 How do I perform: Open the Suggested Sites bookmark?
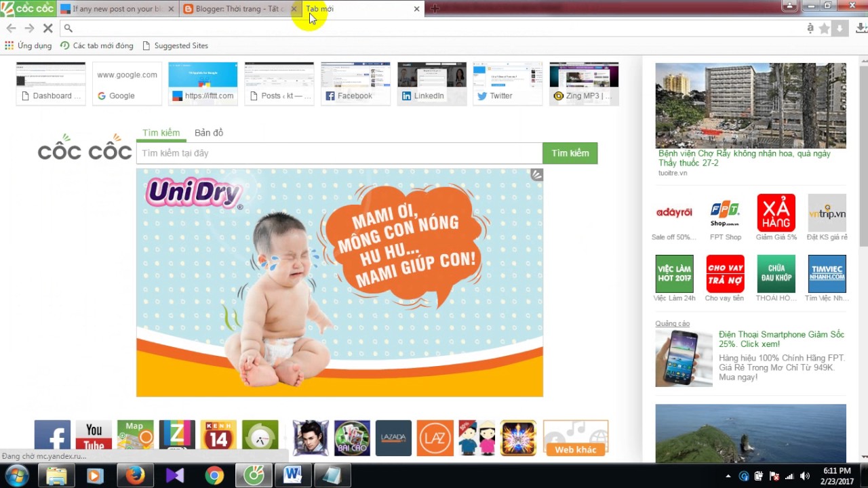pyautogui.click(x=175, y=45)
